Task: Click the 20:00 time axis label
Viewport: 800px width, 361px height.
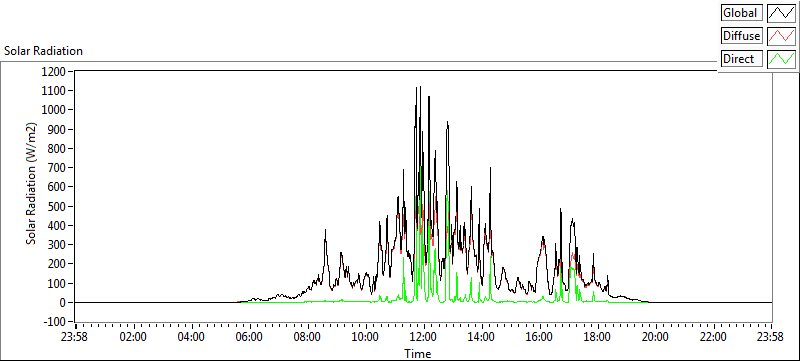Action: [656, 337]
